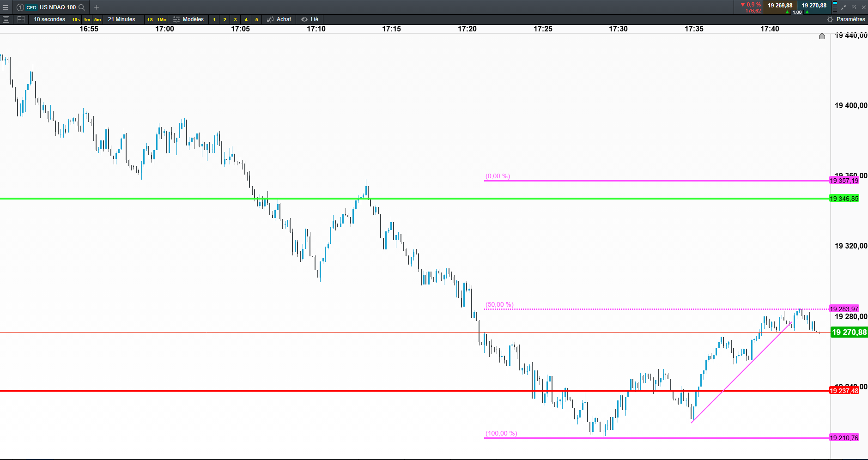Toggle the Lié eye icon
Viewport: 868px width, 460px height.
[x=304, y=19]
